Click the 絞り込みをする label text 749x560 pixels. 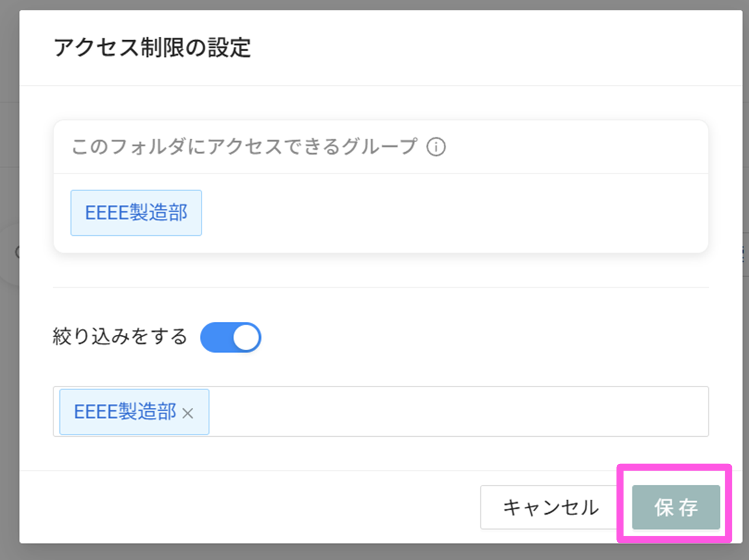120,337
